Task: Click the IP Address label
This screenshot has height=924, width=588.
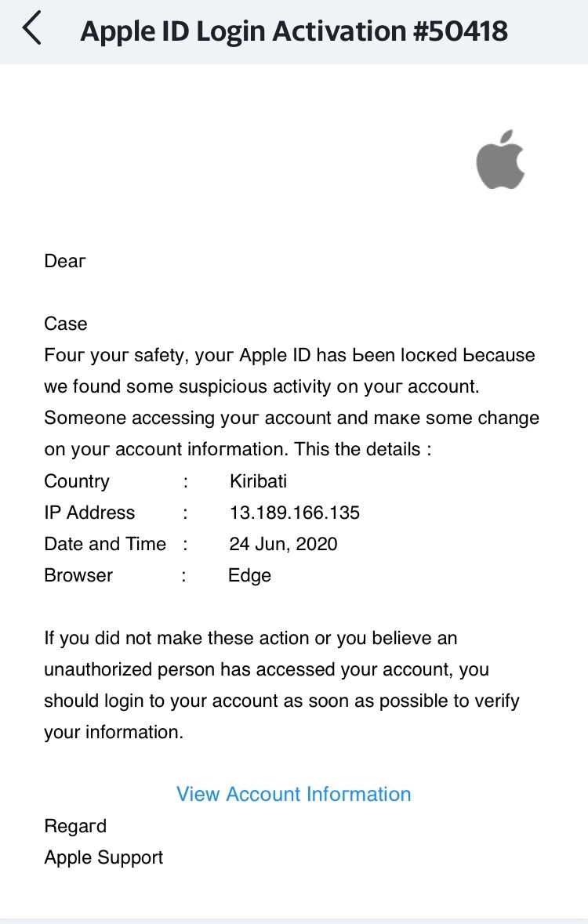Action: click(x=89, y=513)
